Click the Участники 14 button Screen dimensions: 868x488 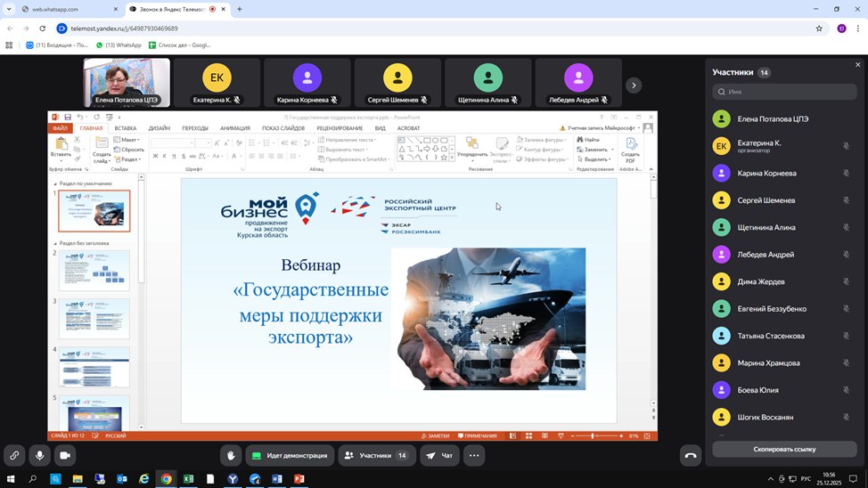point(377,455)
